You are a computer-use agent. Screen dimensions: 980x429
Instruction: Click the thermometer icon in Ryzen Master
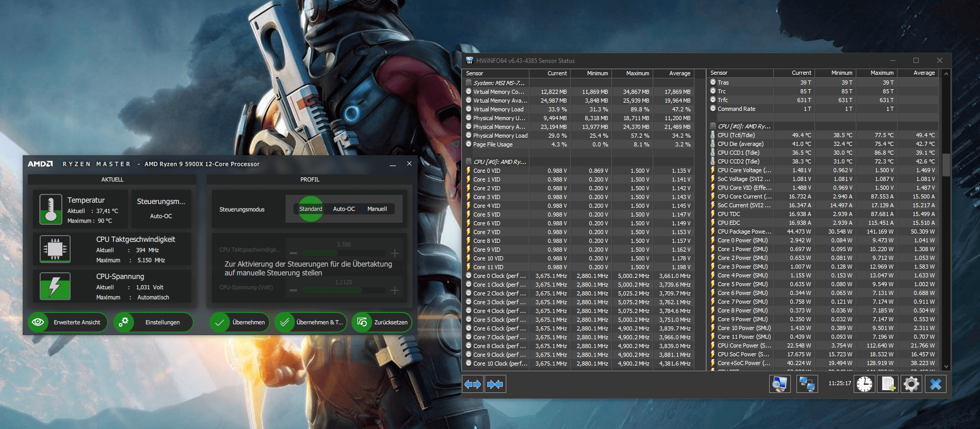51,209
